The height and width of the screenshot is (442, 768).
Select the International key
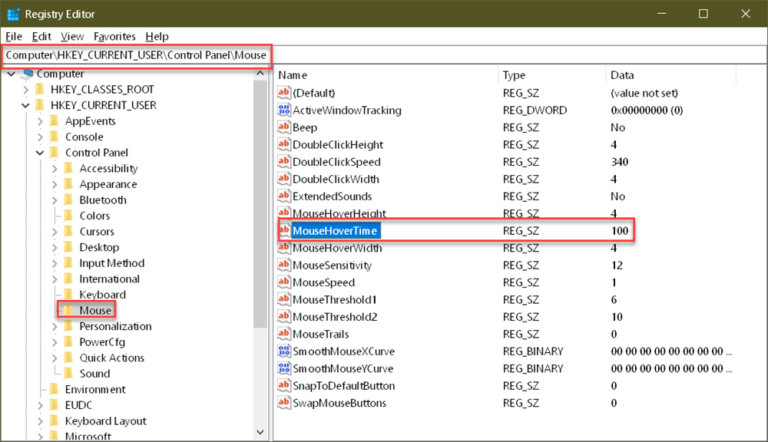coord(109,279)
